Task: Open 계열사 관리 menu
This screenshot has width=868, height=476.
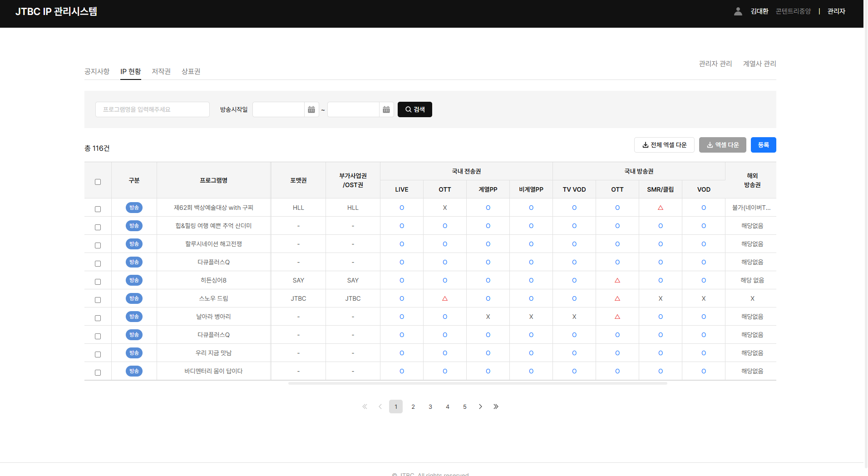Action: (x=759, y=64)
